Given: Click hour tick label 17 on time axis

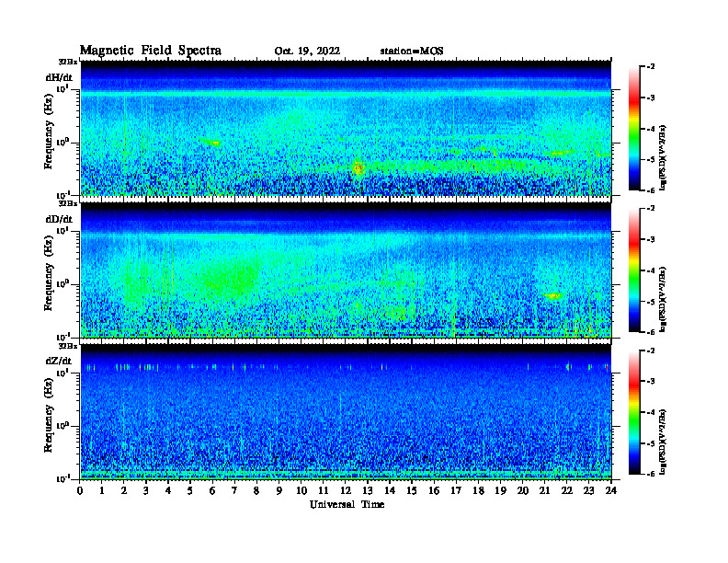Looking at the screenshot, I should pos(456,490).
